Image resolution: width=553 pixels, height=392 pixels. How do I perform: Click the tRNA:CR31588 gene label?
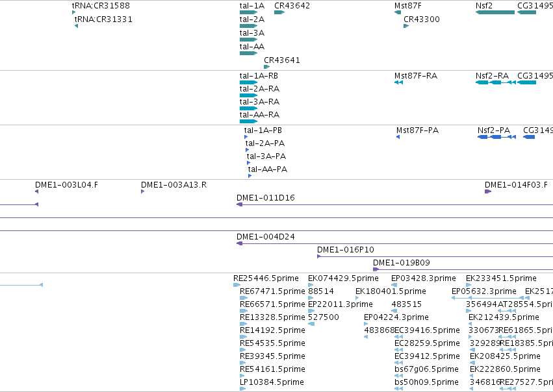(x=101, y=6)
